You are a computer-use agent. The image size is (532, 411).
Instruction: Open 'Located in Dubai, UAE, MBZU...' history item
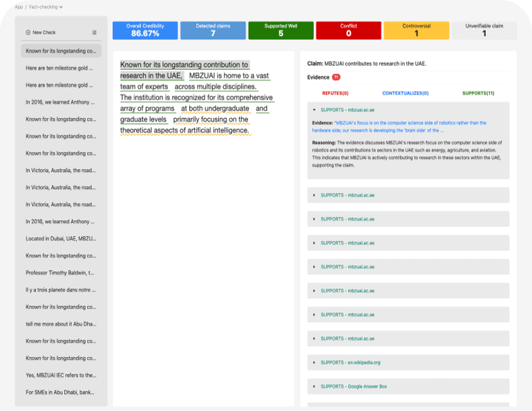coord(61,239)
